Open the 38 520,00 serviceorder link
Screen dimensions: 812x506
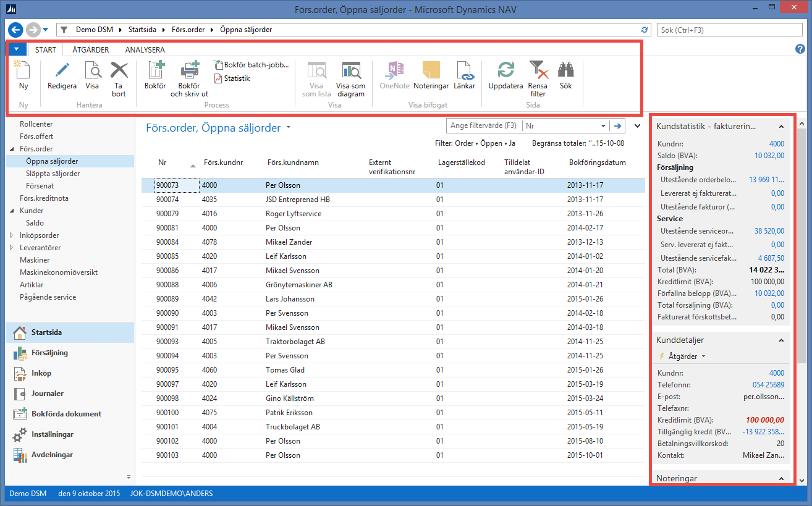click(769, 230)
